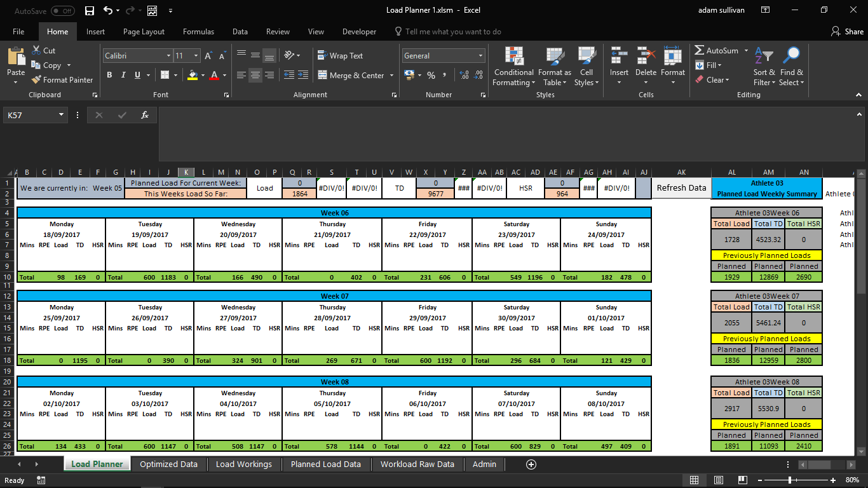Screen dimensions: 868x488
Task: Expand the Number Format dropdown showing General
Action: [x=443, y=55]
